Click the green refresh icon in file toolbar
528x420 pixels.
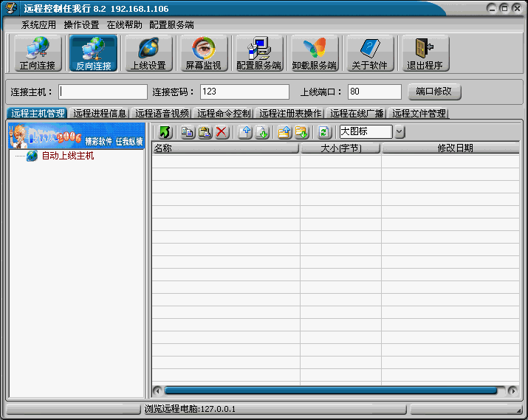pyautogui.click(x=323, y=132)
